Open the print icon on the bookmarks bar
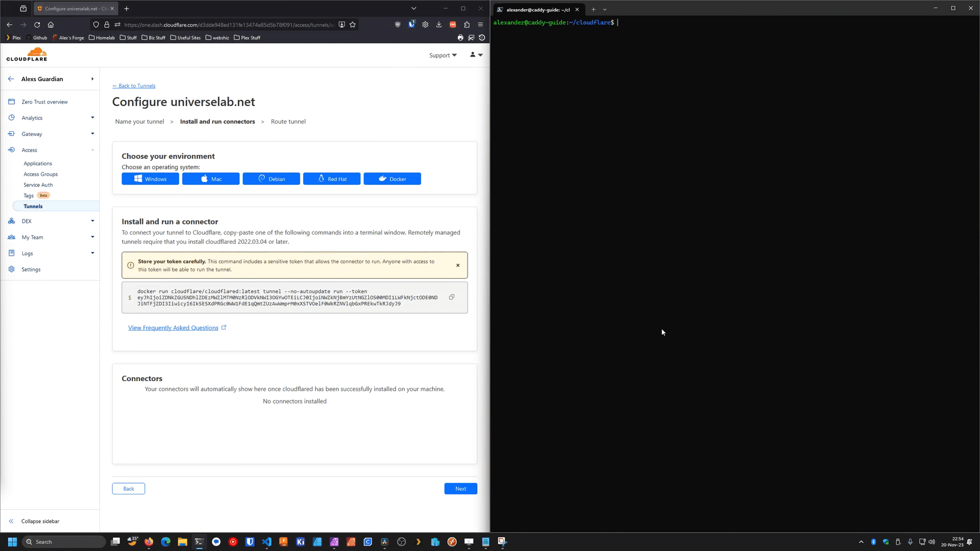Viewport: 980px width, 551px height. pyautogui.click(x=460, y=37)
